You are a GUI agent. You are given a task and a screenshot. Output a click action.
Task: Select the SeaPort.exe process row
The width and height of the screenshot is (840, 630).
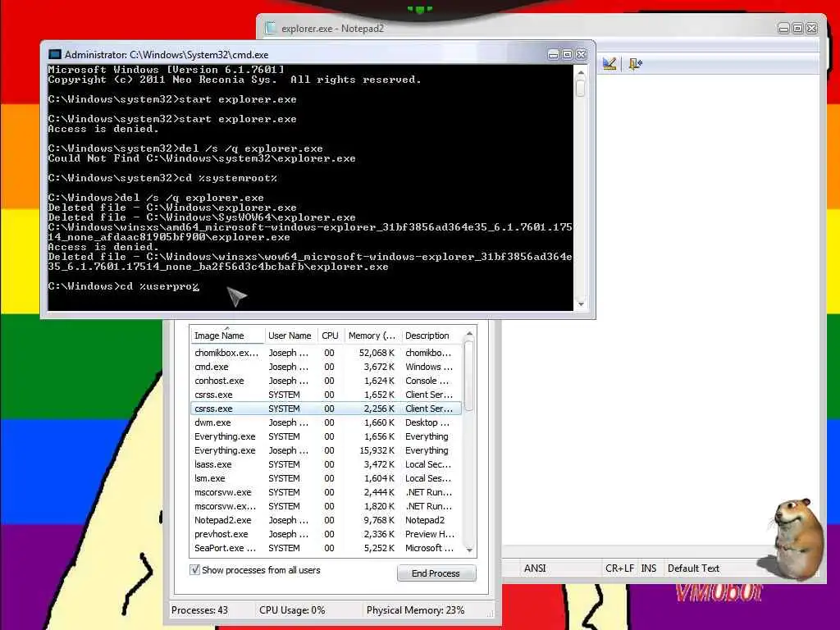[326, 547]
